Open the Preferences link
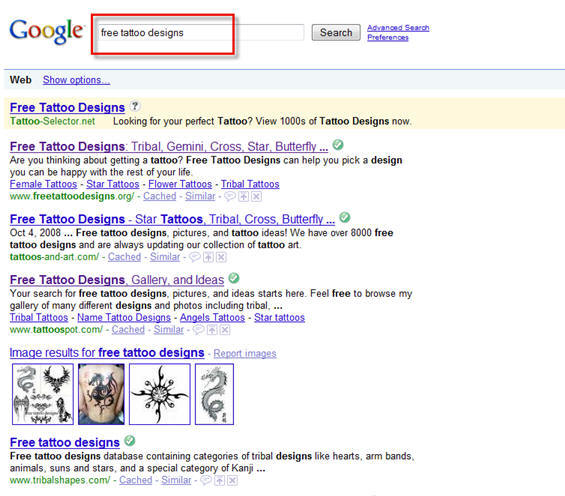The image size is (565, 496). tap(388, 37)
